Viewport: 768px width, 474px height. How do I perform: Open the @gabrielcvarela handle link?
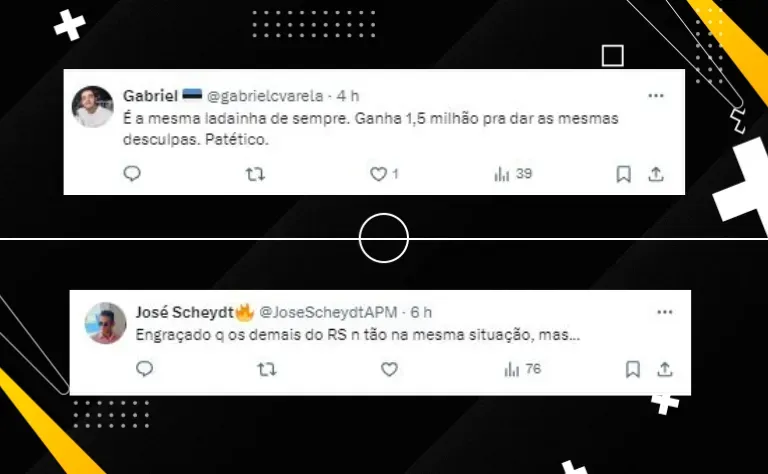(x=265, y=96)
